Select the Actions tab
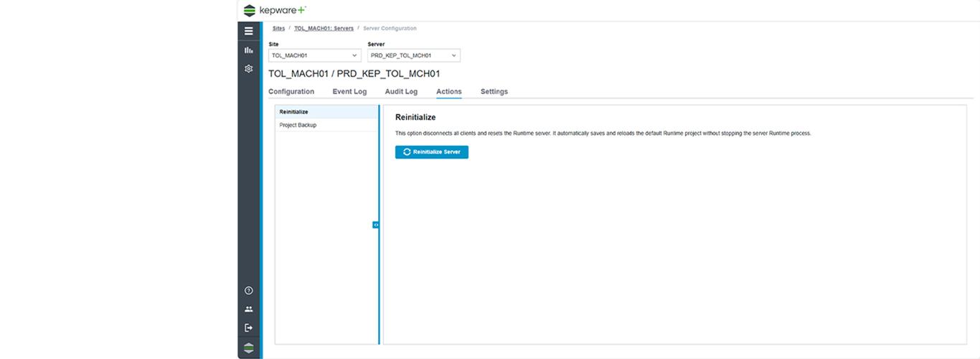Image resolution: width=980 pixels, height=359 pixels. coord(448,92)
